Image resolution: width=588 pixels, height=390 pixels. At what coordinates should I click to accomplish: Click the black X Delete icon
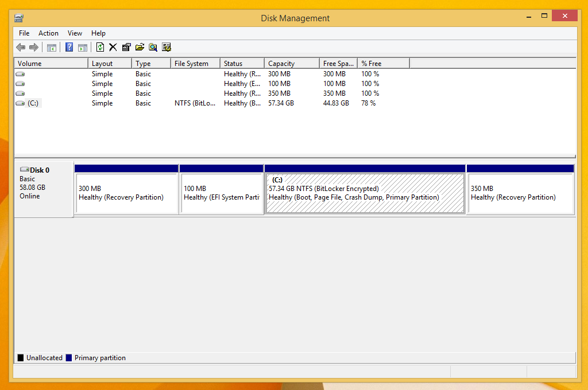tap(113, 47)
